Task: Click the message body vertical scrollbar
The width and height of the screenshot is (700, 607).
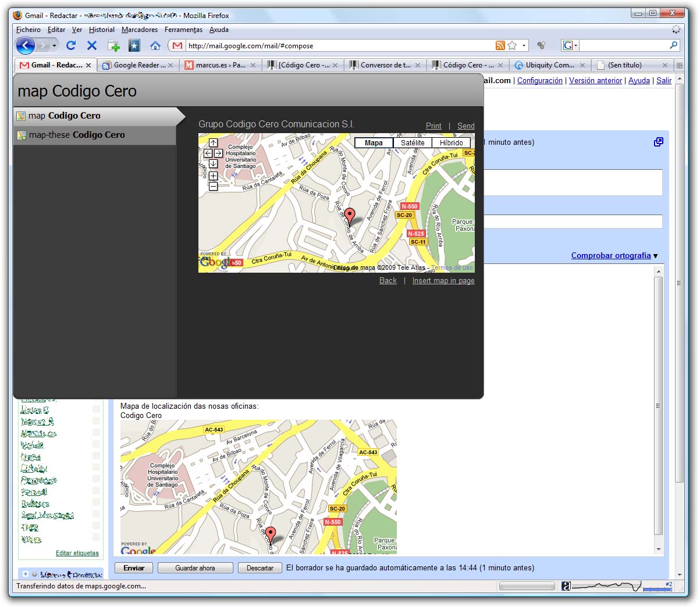Action: click(x=659, y=407)
